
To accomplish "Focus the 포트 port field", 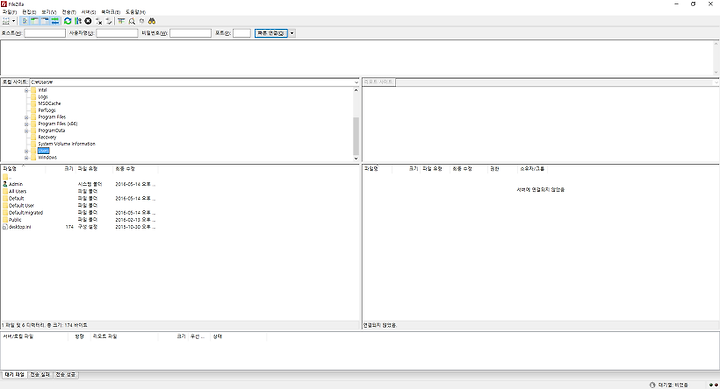I will (242, 33).
